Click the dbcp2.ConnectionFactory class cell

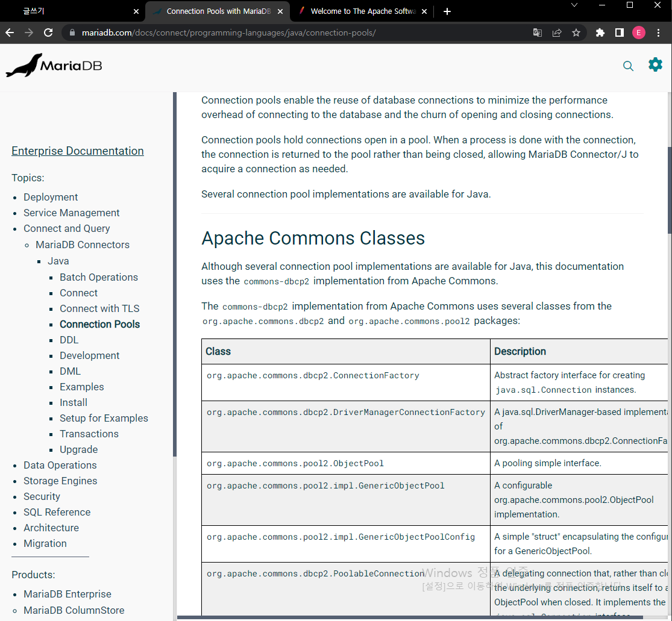pyautogui.click(x=346, y=382)
